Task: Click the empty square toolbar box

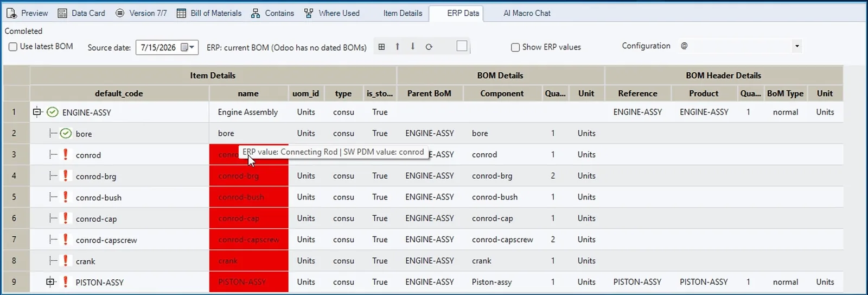Action: (462, 46)
